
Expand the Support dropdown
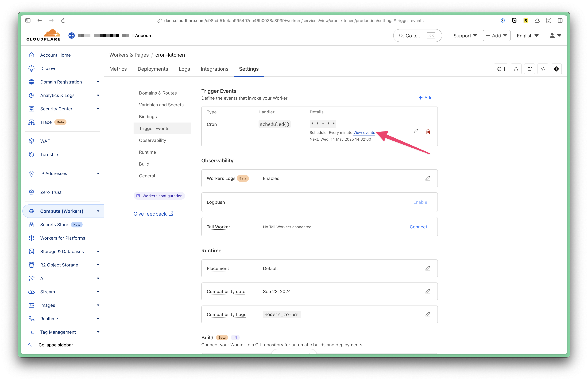click(465, 36)
